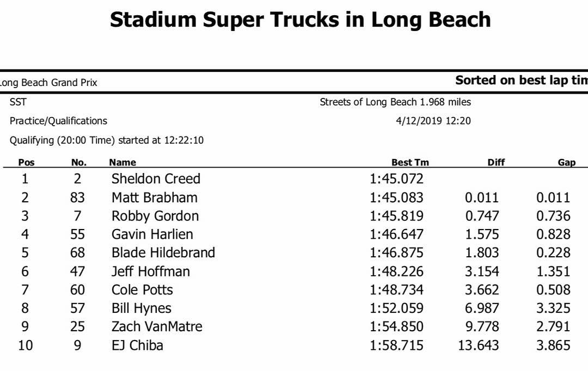Viewport: 588px width, 371px height.
Task: Select the Jeff Hoffman name entry
Action: (x=150, y=271)
